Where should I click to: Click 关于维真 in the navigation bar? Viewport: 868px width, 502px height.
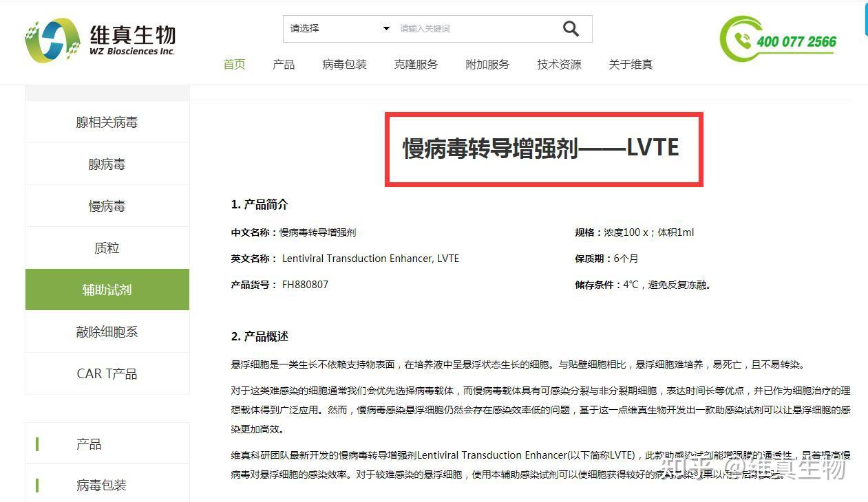tap(630, 64)
